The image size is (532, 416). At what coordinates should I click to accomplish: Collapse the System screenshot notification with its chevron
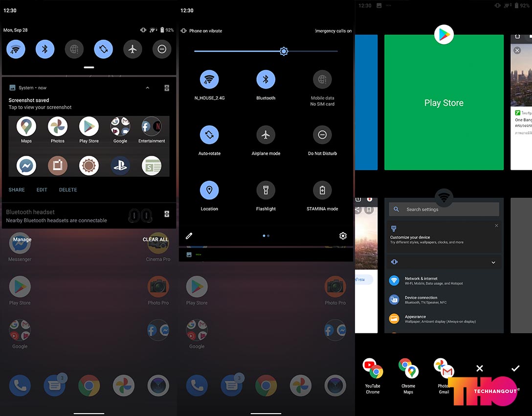(x=148, y=88)
